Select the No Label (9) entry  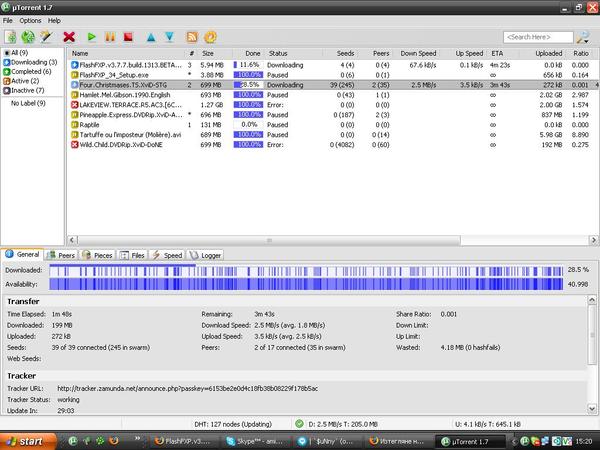[28, 103]
